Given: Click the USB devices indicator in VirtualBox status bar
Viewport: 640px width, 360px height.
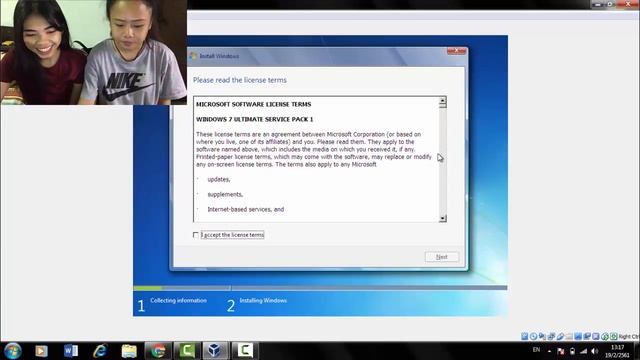Looking at the screenshot, I should click(x=560, y=336).
